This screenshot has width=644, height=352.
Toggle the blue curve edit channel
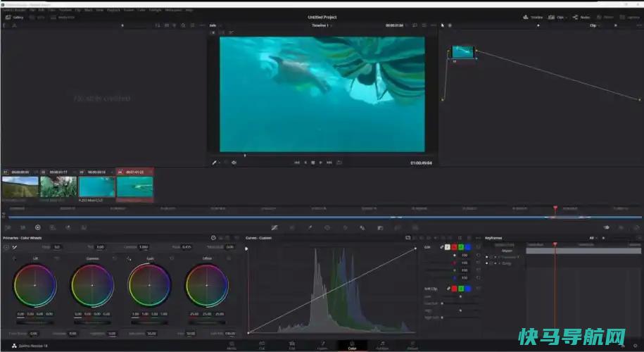[x=468, y=247]
